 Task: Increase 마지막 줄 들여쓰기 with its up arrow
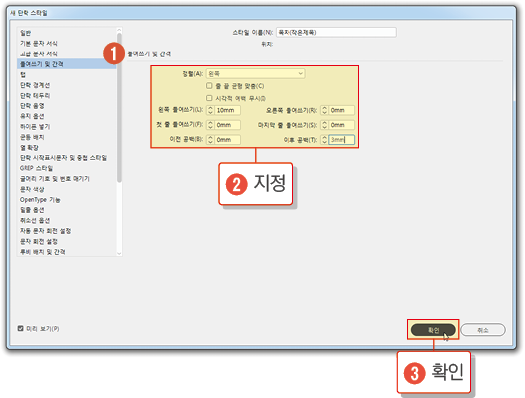tap(324, 123)
